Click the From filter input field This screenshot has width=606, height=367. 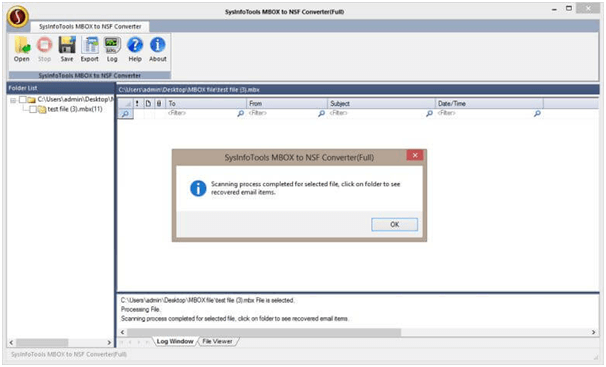[282, 113]
